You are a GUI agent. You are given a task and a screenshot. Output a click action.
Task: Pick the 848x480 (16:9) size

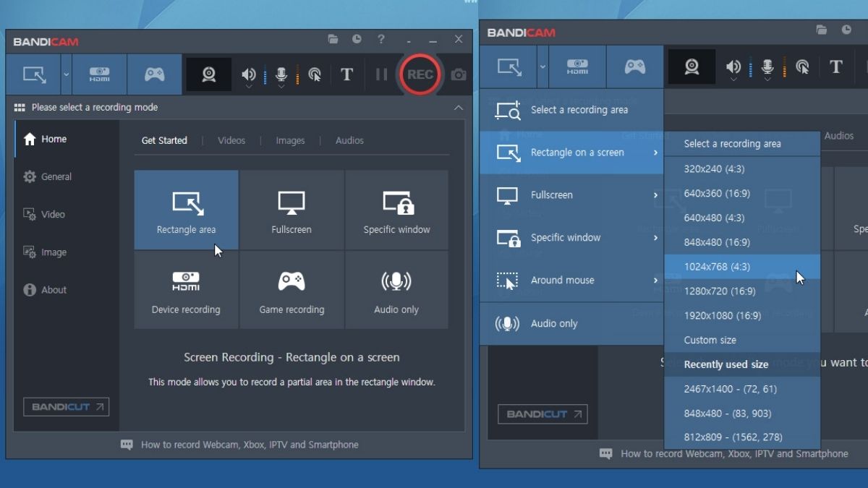742,242
